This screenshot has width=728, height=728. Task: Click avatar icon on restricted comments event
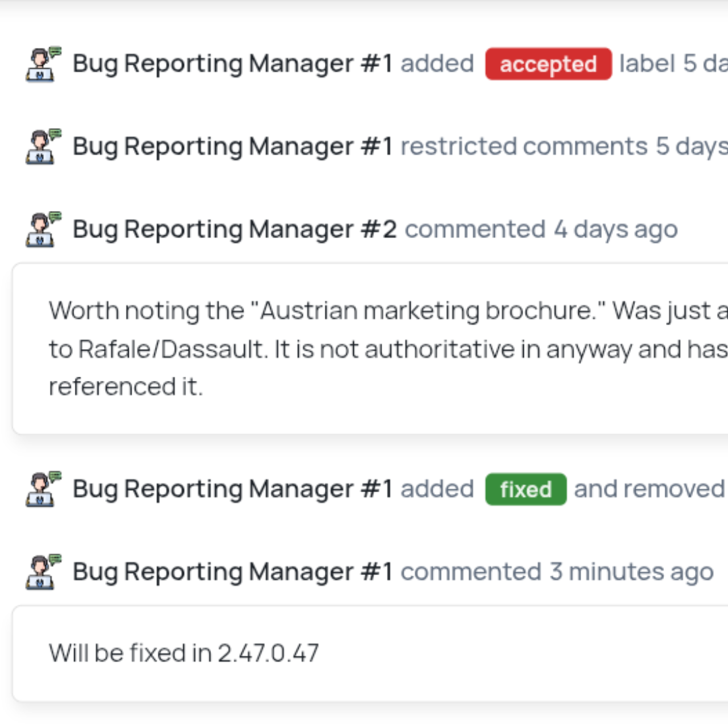(43, 146)
